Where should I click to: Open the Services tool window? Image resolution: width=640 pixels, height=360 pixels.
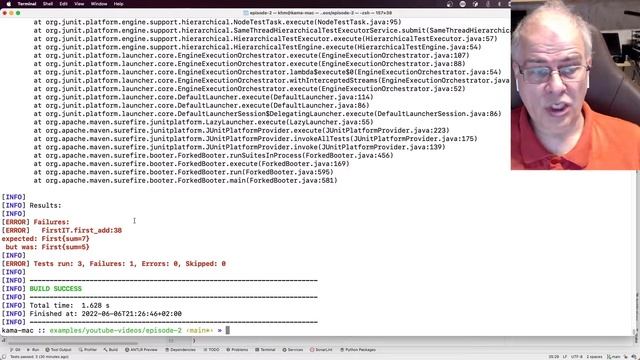pos(293,350)
